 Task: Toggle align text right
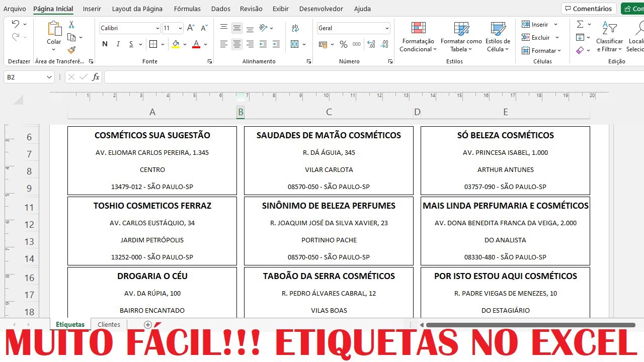point(250,44)
